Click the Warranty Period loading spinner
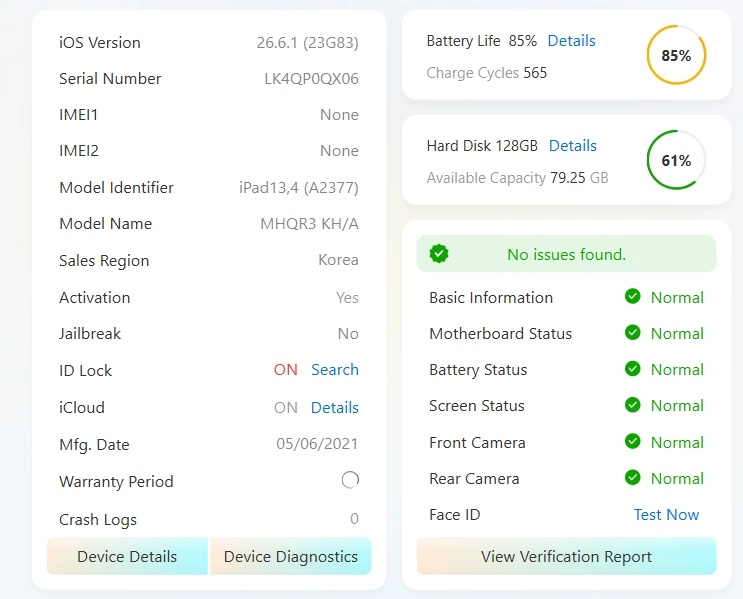This screenshot has width=743, height=599. pyautogui.click(x=350, y=480)
